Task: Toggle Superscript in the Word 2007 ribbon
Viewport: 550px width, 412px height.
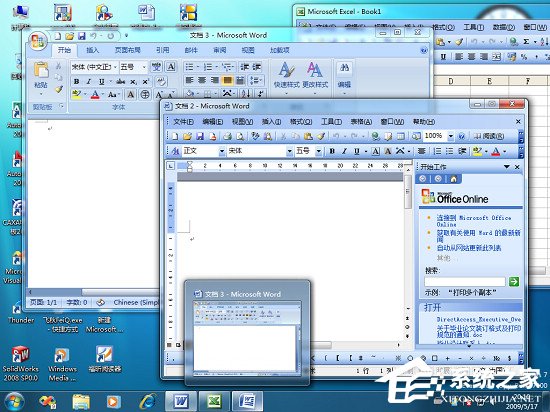Action: pos(145,82)
